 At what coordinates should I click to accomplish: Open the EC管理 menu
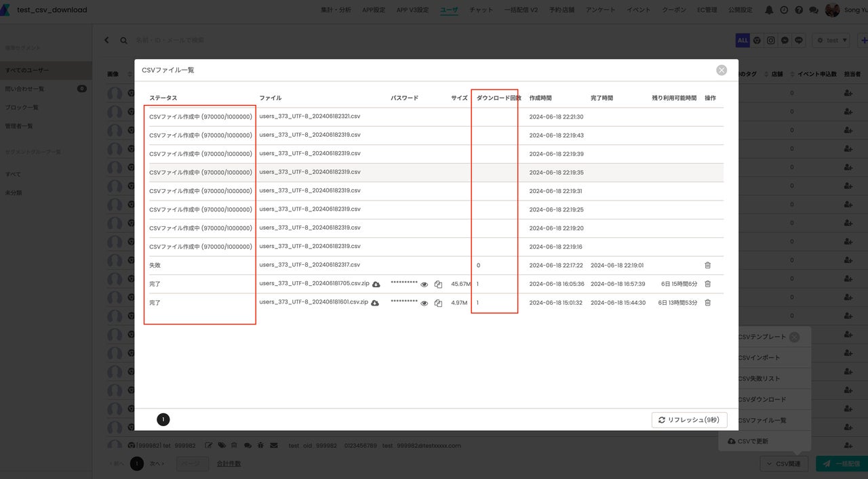point(707,10)
